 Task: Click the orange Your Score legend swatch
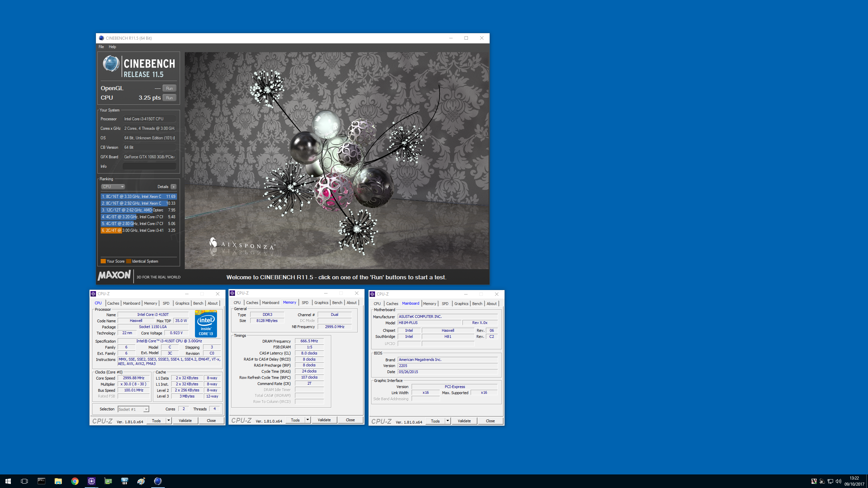[103, 261]
